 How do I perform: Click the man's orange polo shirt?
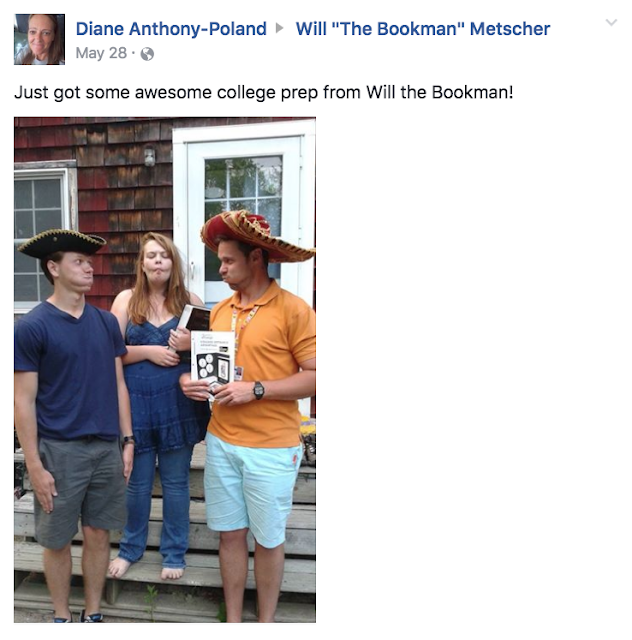261,365
